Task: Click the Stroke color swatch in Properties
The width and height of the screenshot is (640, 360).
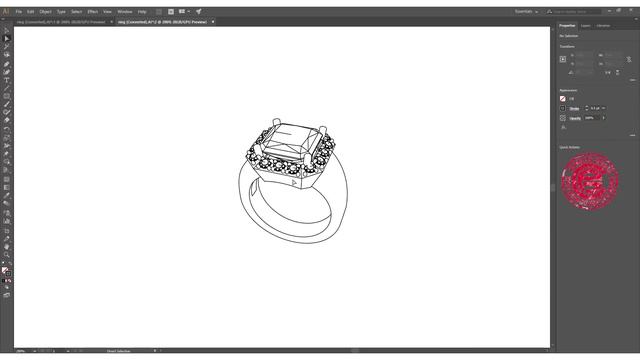Action: pyautogui.click(x=563, y=108)
